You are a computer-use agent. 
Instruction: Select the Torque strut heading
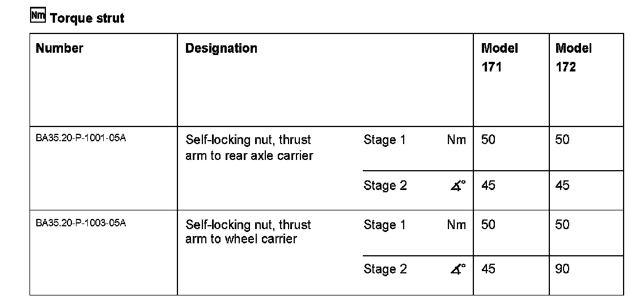click(87, 18)
